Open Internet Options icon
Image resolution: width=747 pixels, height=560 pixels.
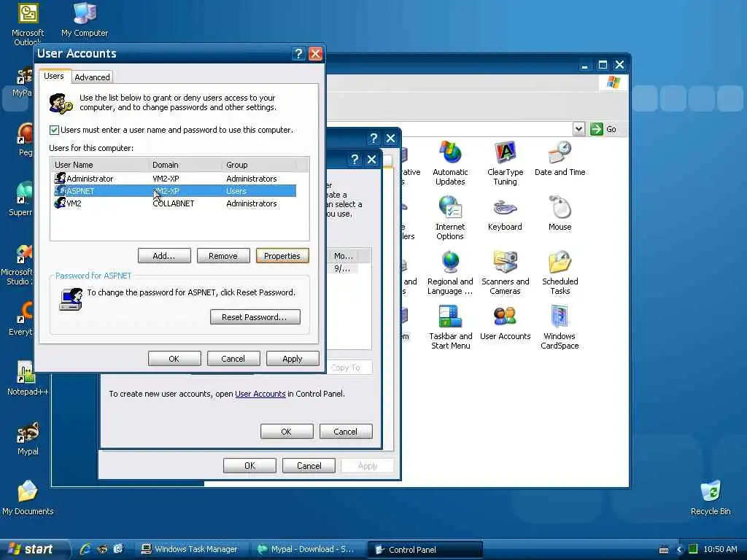click(450, 217)
